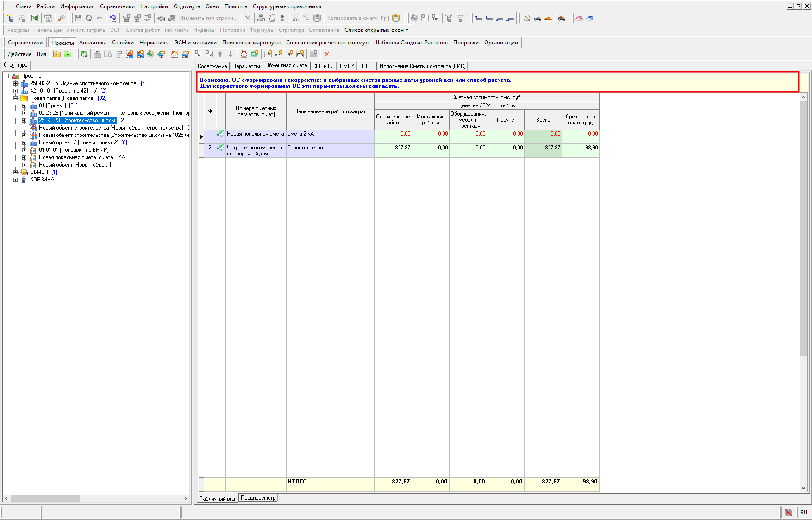Select КОРЗИНА in the project tree
812x520 pixels.
(x=42, y=180)
